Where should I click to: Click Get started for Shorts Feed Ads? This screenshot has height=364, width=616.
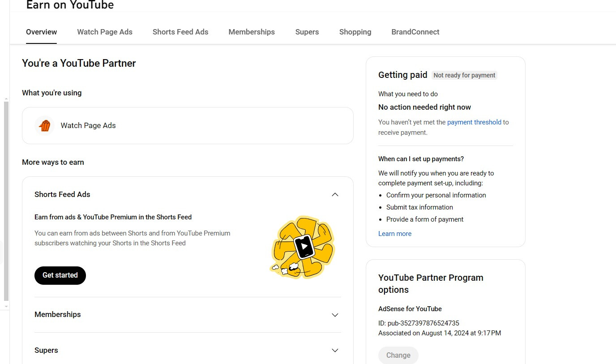pos(60,275)
